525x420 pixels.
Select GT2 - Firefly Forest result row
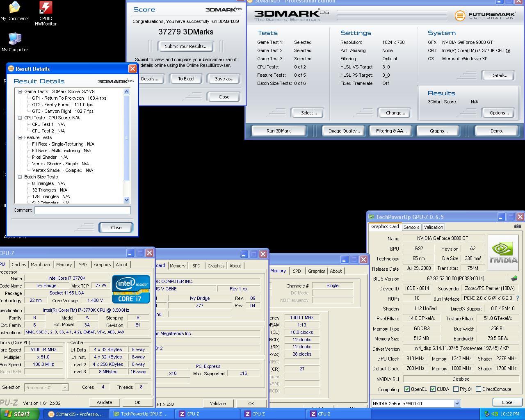[63, 105]
